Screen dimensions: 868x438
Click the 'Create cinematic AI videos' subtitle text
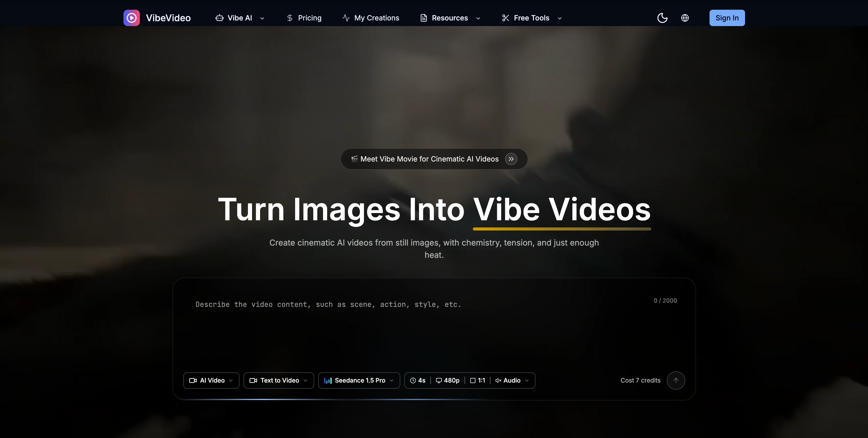point(434,249)
